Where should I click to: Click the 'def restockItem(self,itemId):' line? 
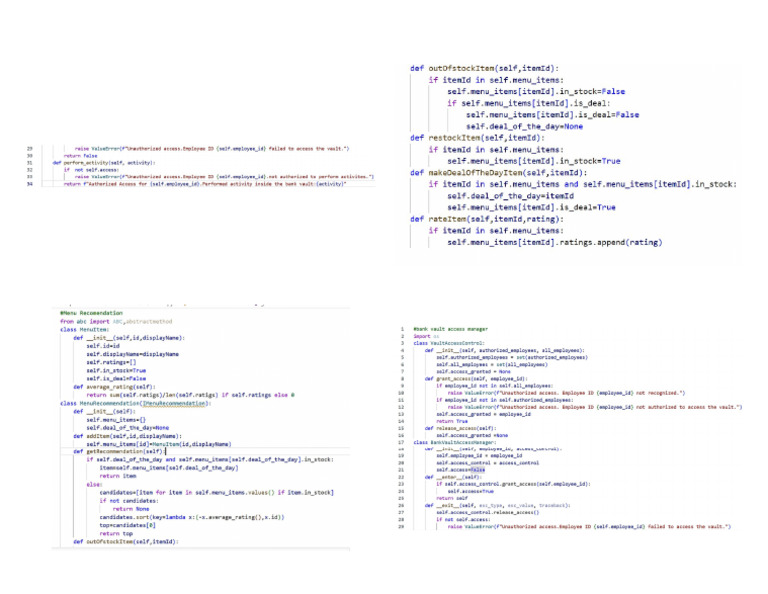[x=477, y=138]
